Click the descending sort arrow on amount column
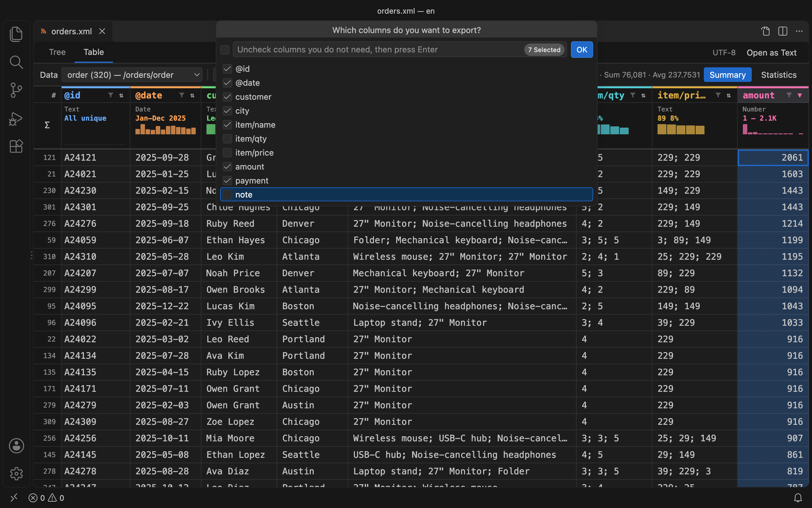Viewport: 812px width, 508px height. 800,96
